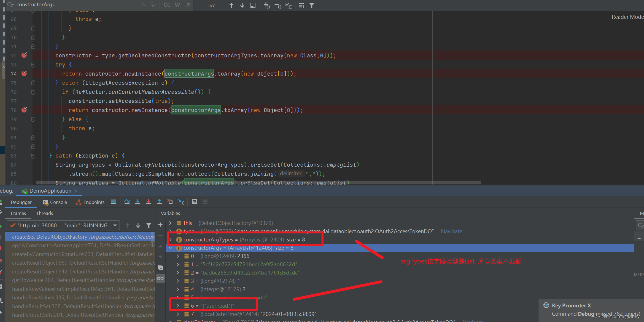
Task: Select the http-nio-38080 thread dropdown
Action: point(64,225)
